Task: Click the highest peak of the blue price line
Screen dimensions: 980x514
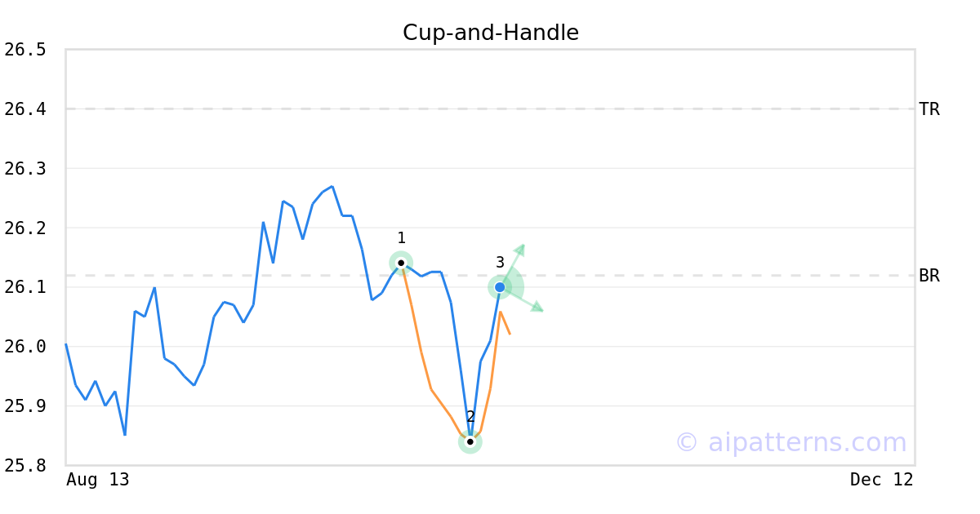Action: (332, 187)
